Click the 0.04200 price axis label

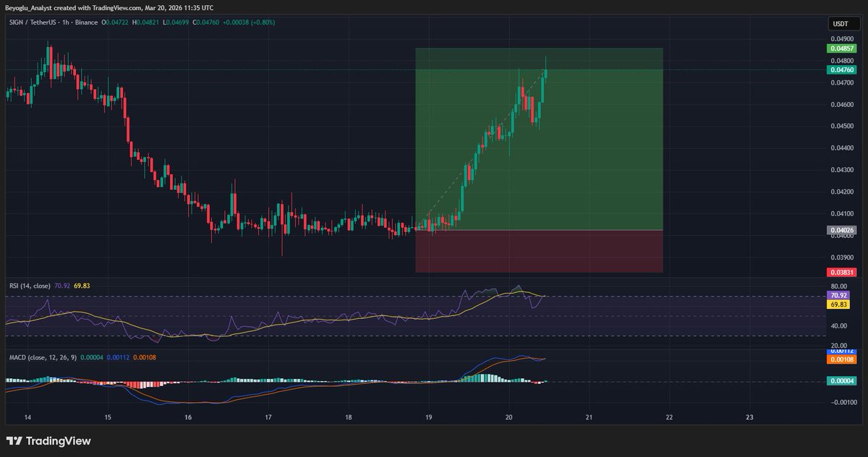[x=841, y=192]
